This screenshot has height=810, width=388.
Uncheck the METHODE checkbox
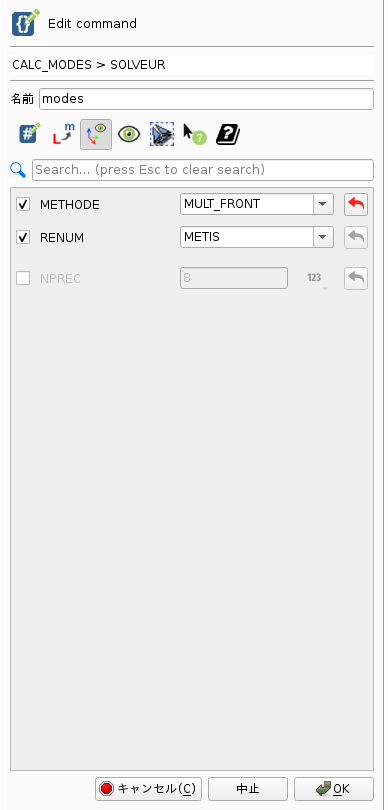[x=23, y=205]
